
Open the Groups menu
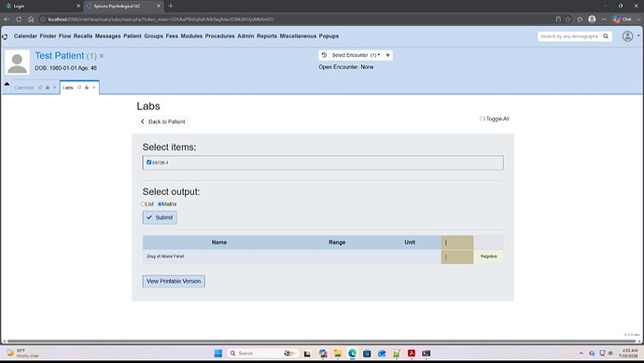154,36
